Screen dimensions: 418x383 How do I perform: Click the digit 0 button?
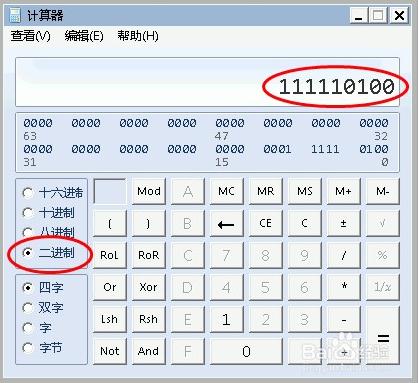coord(246,351)
